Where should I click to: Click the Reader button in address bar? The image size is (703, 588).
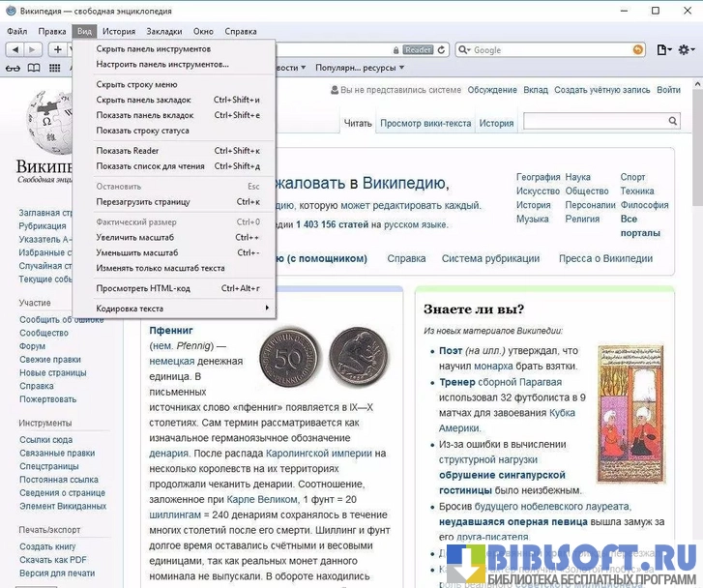(x=418, y=49)
